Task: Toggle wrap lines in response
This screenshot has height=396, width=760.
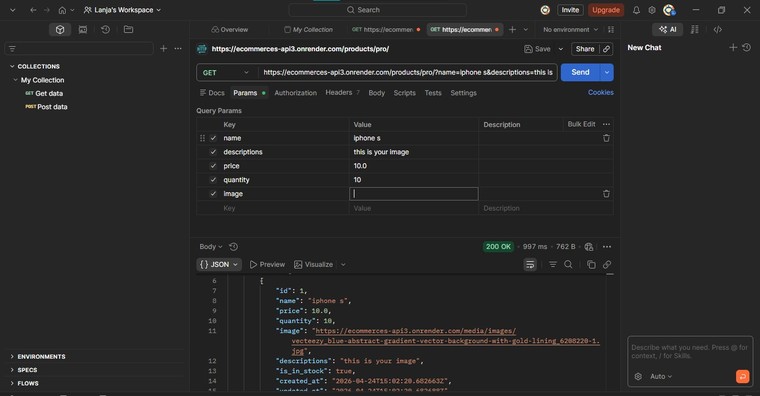Action: click(x=530, y=265)
